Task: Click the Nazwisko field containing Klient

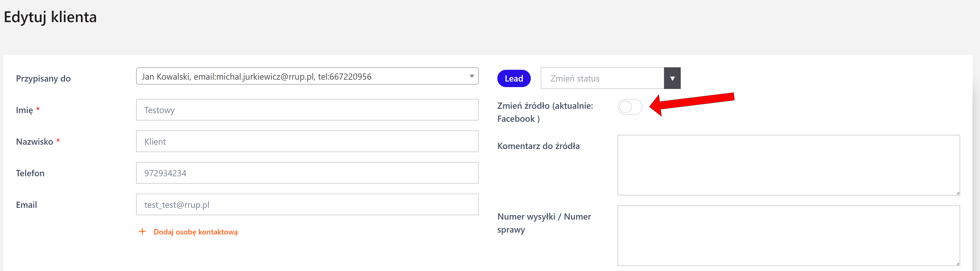Action: [307, 141]
